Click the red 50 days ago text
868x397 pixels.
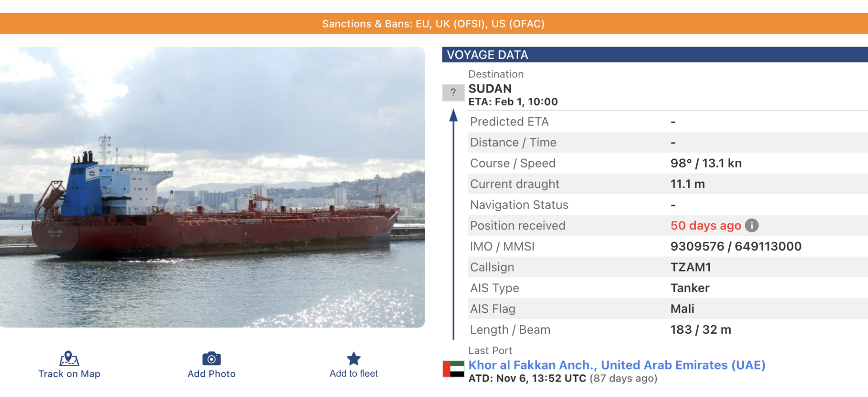[705, 225]
